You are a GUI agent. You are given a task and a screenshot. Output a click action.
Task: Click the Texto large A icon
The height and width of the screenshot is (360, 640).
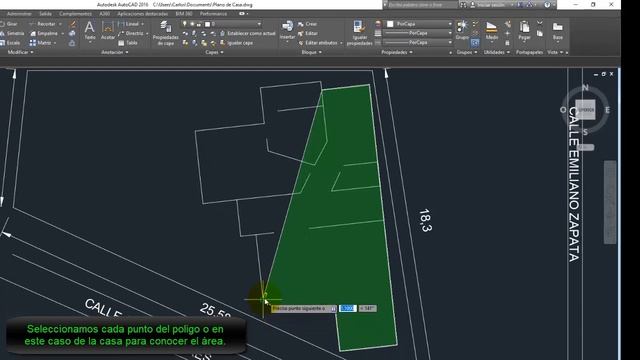pos(89,28)
